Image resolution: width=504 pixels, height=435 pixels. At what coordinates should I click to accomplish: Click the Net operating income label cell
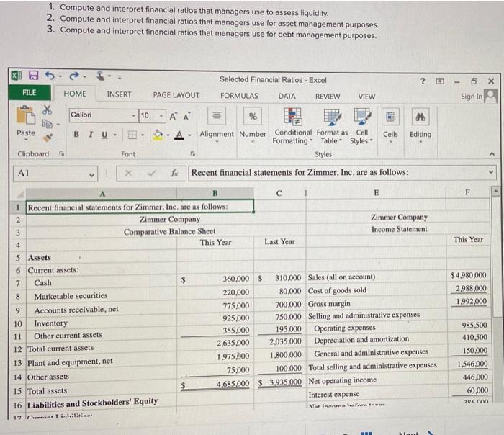click(x=377, y=380)
